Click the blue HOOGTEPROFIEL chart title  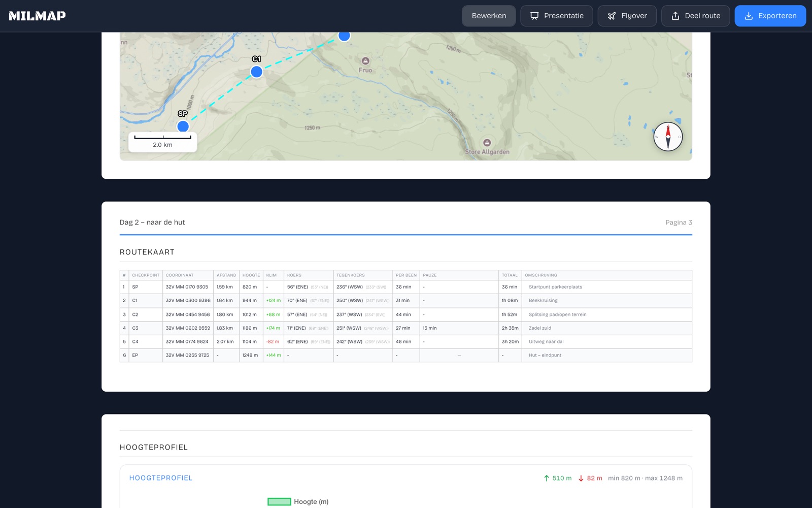point(161,478)
